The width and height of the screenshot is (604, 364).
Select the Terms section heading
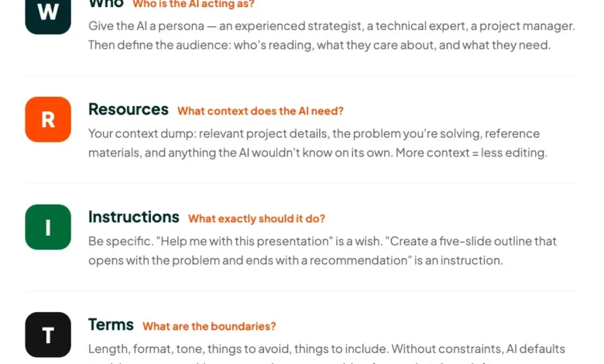111,325
